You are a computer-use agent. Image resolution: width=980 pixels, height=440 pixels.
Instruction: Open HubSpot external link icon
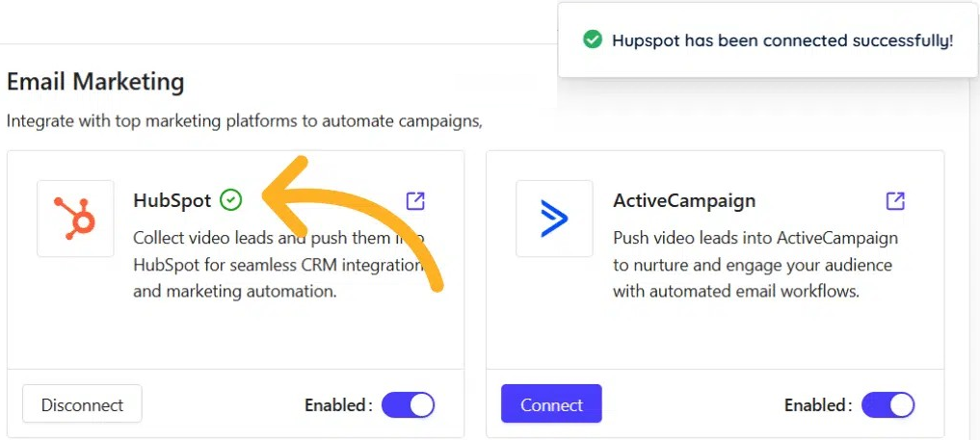(415, 200)
